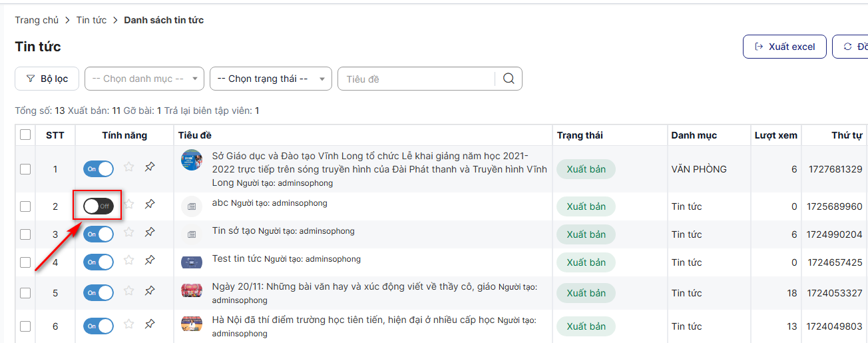Pin the 'Tin sở tạo' article
The width and height of the screenshot is (868, 343).
coord(150,232)
